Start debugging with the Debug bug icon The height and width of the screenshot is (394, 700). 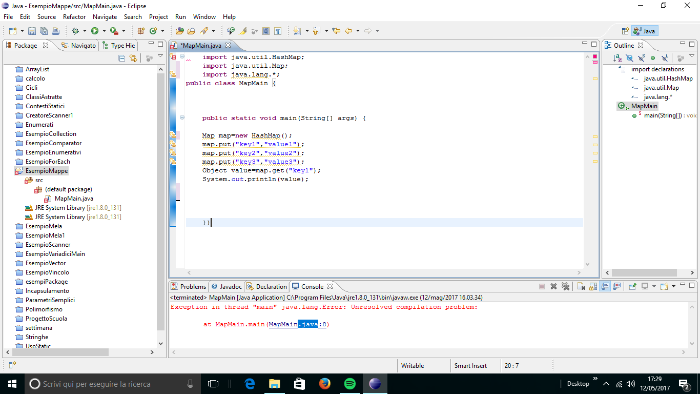coord(75,31)
